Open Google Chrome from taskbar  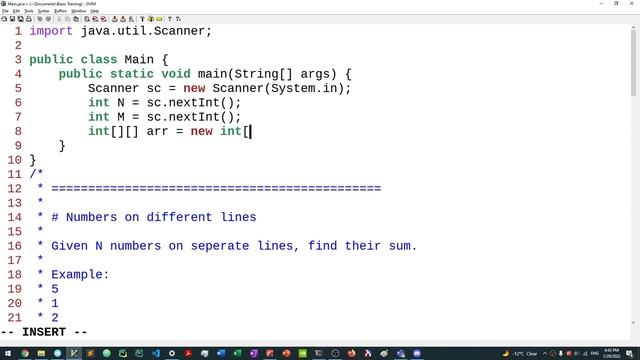pos(24,353)
